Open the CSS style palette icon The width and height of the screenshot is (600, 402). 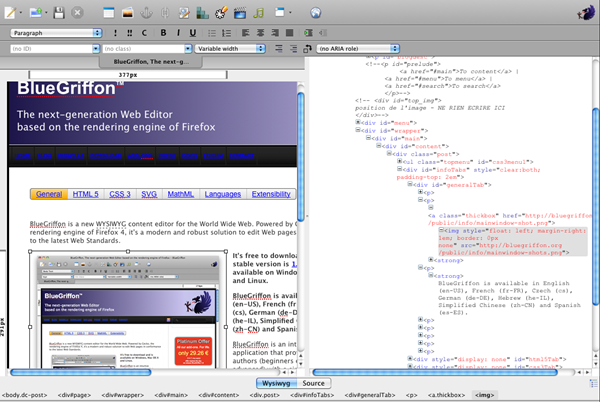[x=221, y=13]
